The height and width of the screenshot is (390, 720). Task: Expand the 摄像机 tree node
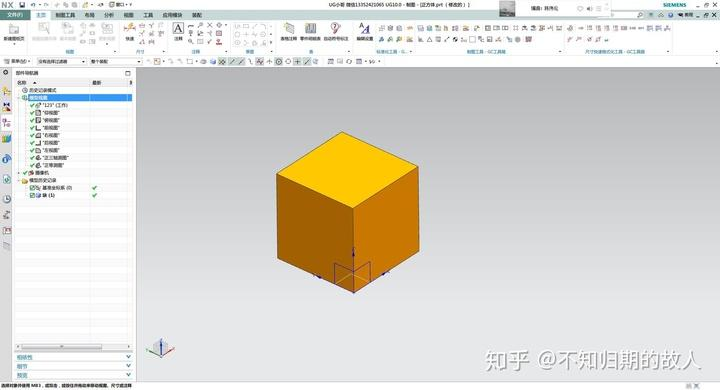click(19, 173)
